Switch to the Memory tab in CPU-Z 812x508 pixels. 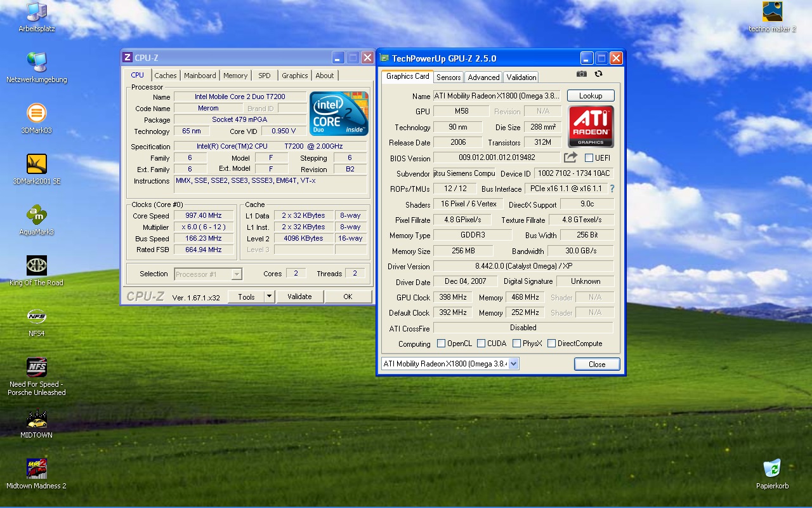(235, 76)
